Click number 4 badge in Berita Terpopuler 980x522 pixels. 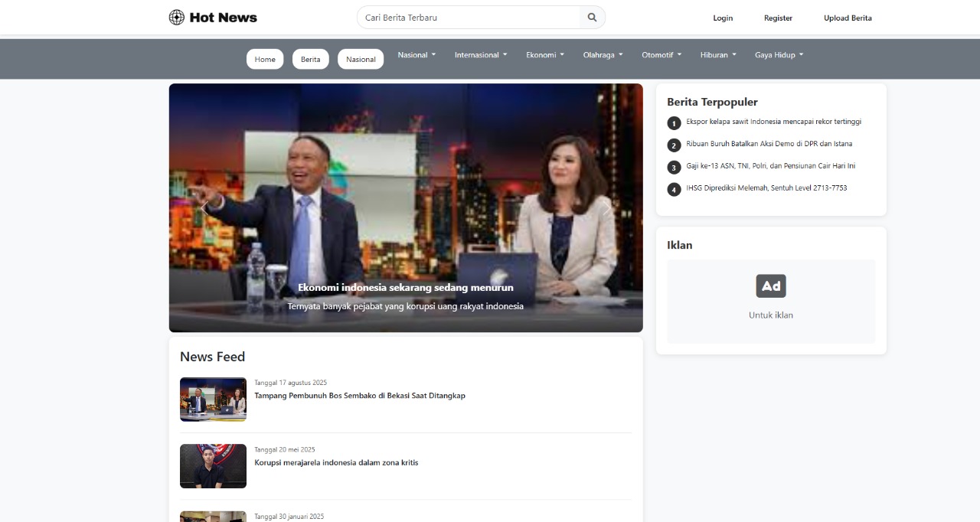(674, 190)
